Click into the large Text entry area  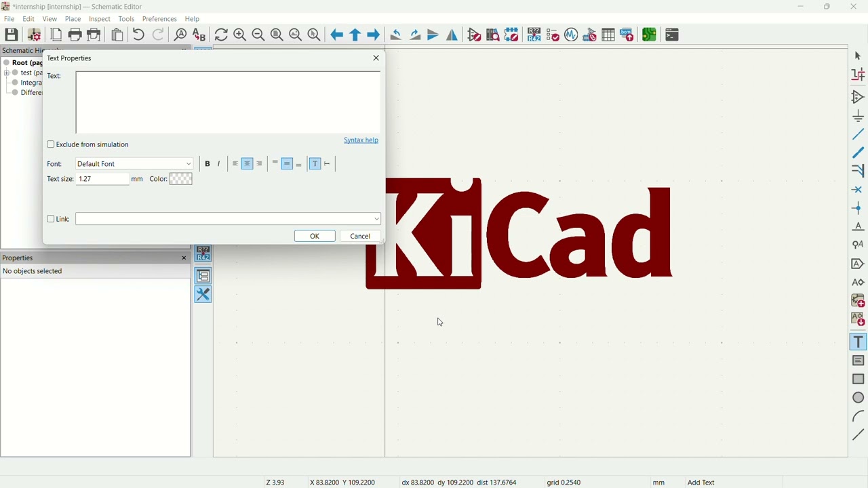tap(229, 103)
